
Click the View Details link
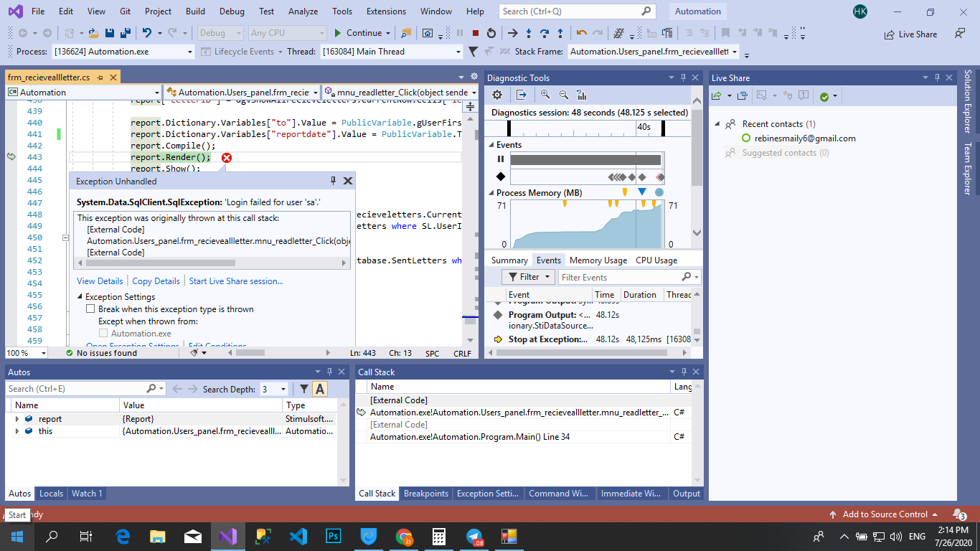point(100,281)
